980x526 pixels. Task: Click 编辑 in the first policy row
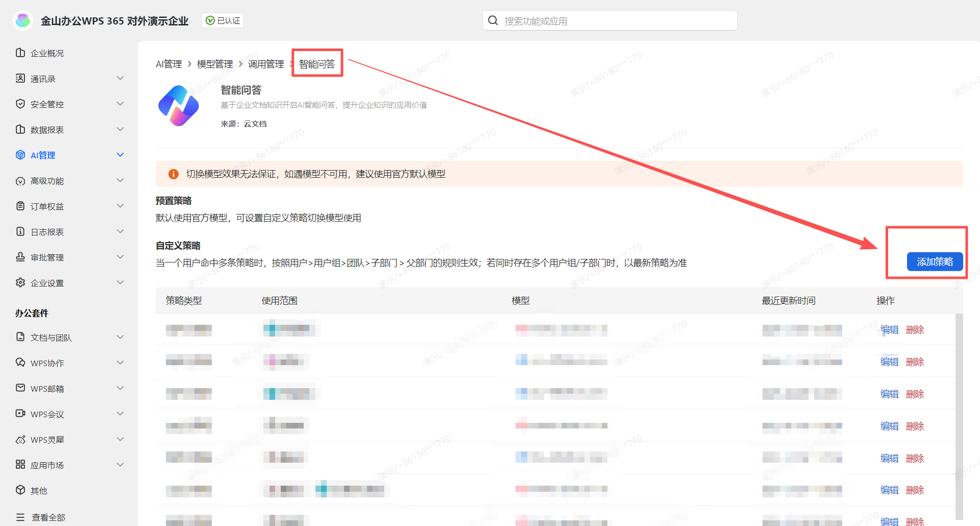[890, 330]
